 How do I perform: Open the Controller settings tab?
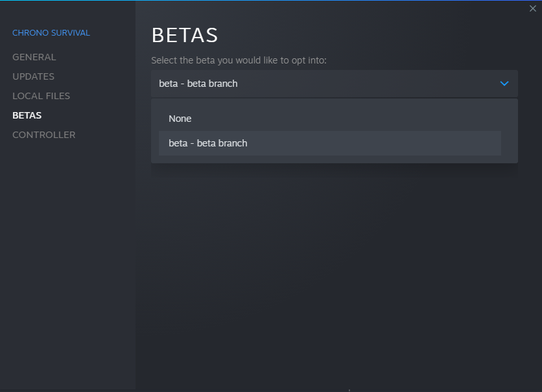[x=43, y=135]
